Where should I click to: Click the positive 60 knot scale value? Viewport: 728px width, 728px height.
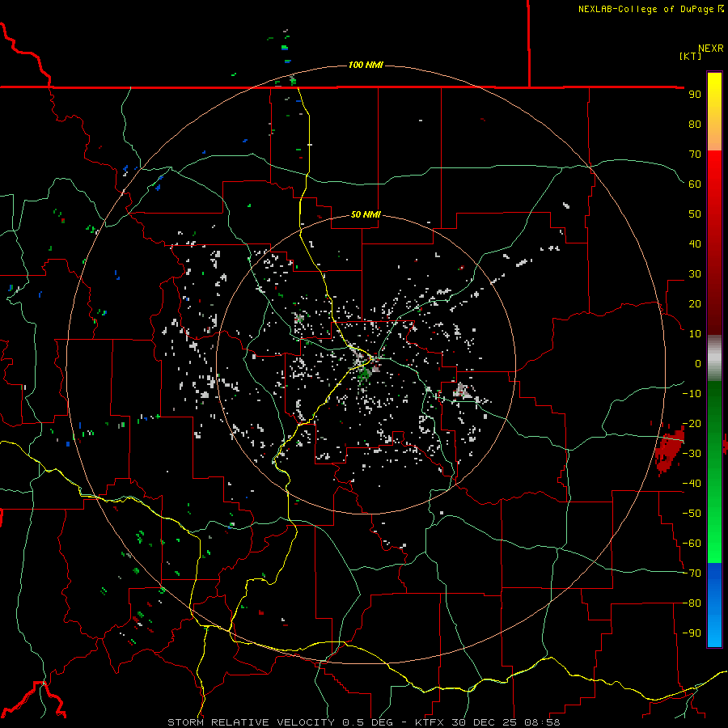click(x=695, y=184)
